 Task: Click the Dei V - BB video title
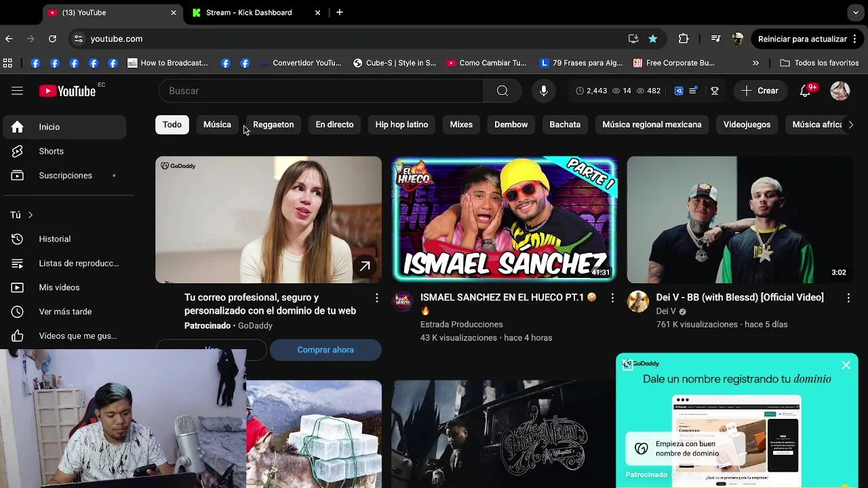(x=740, y=298)
